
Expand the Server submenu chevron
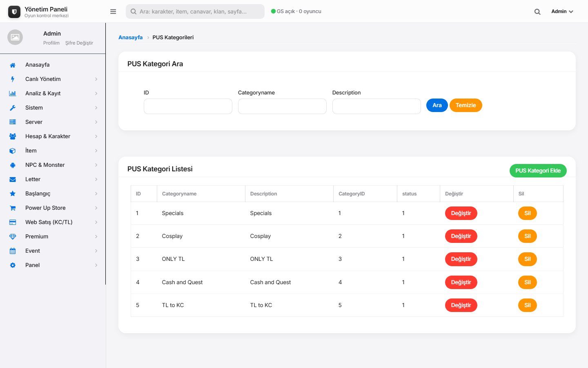pos(96,122)
